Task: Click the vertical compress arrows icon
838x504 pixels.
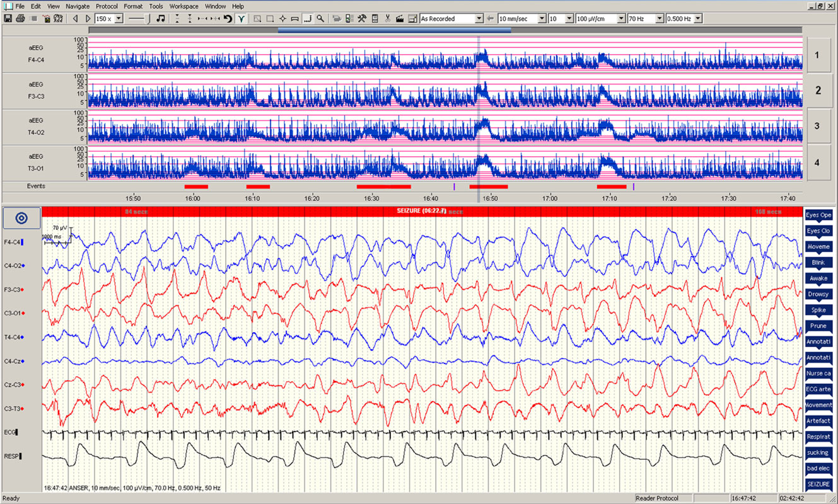Action: coord(177,19)
